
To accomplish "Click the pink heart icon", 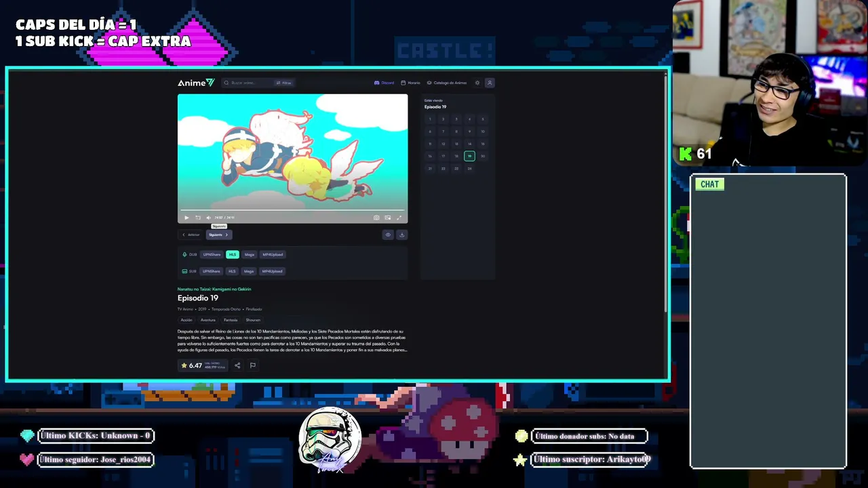I will coord(27,460).
